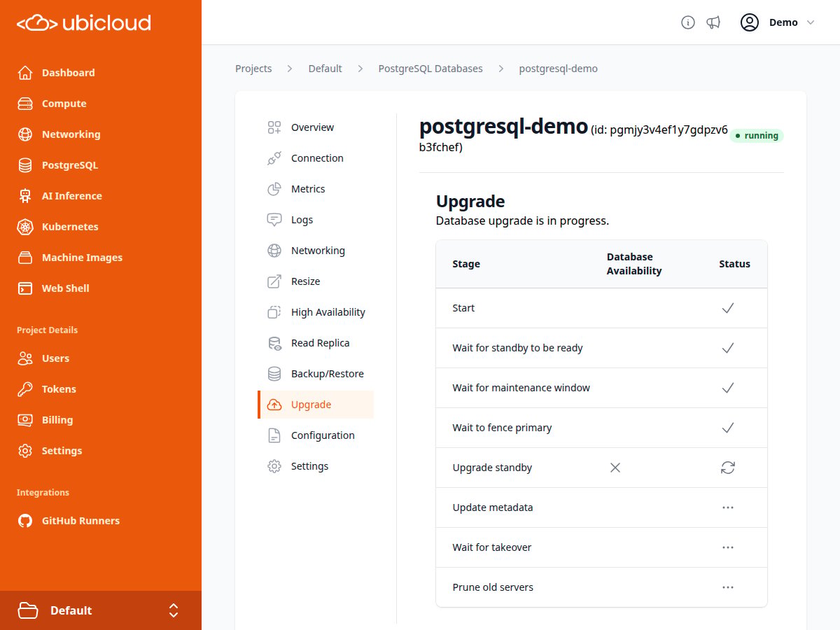Click the Logs speech bubble icon
The width and height of the screenshot is (840, 630).
(x=274, y=220)
